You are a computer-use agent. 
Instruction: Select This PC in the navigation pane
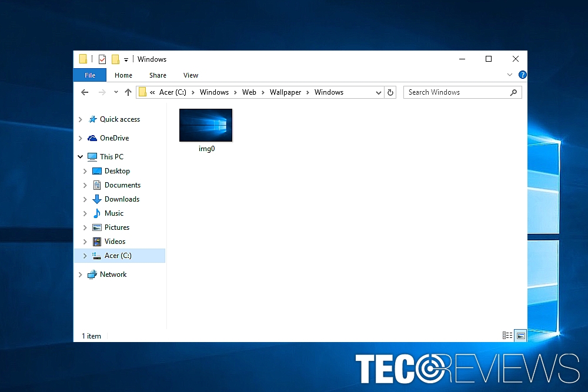(x=111, y=157)
